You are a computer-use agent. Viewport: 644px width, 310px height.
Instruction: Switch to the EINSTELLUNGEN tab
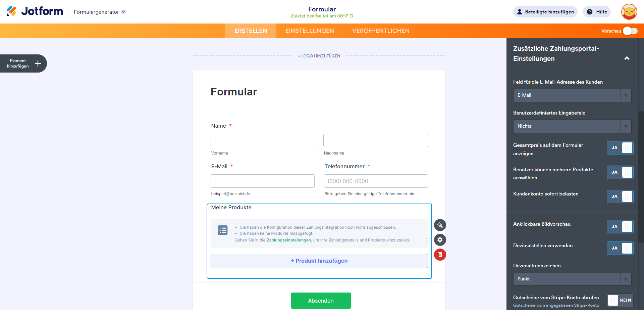310,31
